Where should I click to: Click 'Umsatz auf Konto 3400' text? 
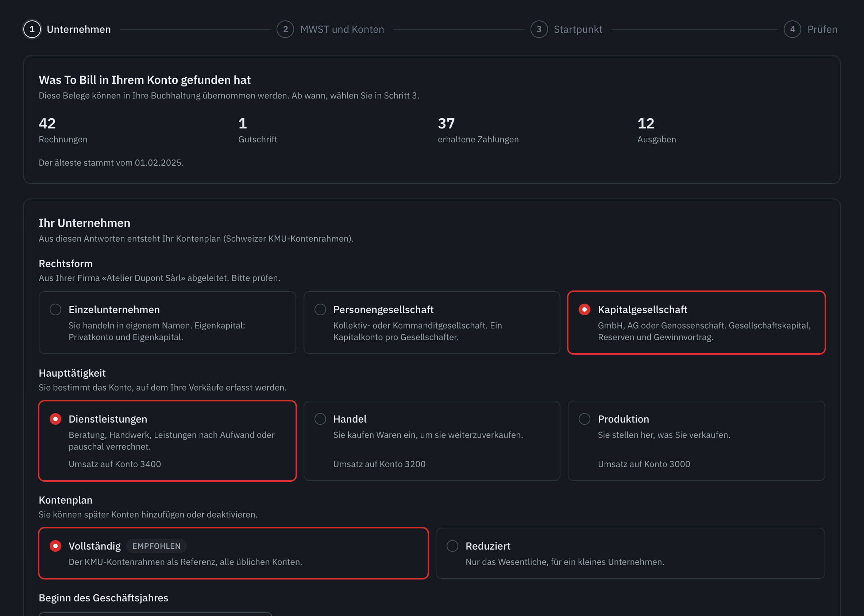pyautogui.click(x=115, y=464)
